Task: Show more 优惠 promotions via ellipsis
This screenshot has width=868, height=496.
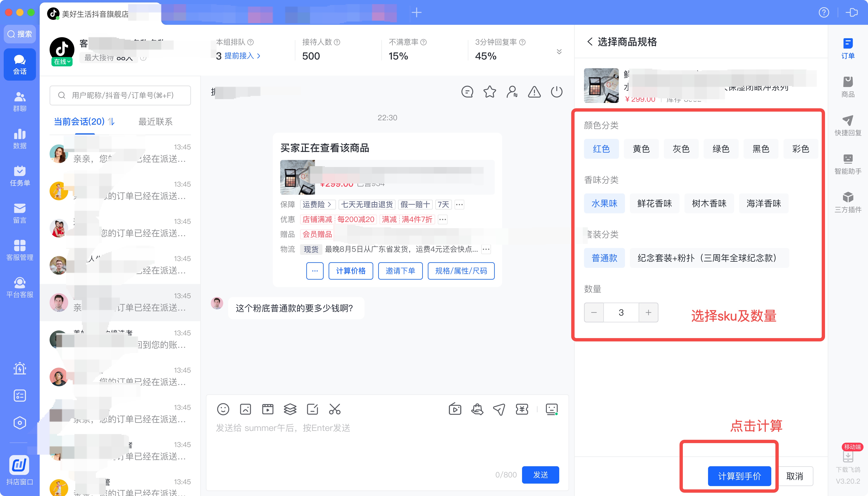Action: (442, 219)
